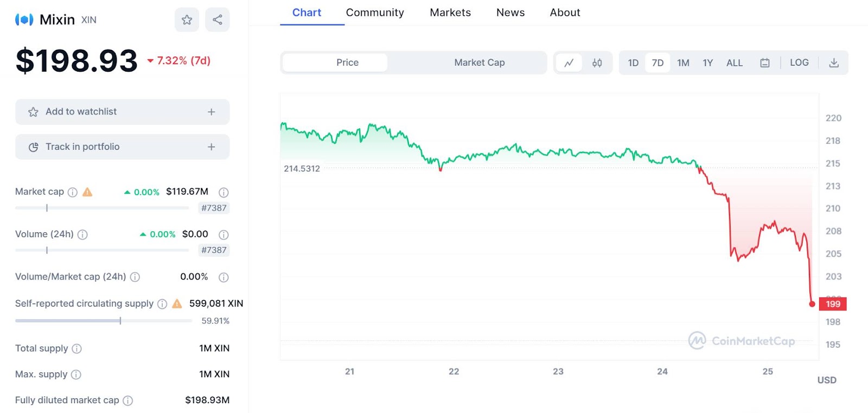This screenshot has width=868, height=413.
Task: Toggle LOG scale on chart
Action: coord(799,63)
